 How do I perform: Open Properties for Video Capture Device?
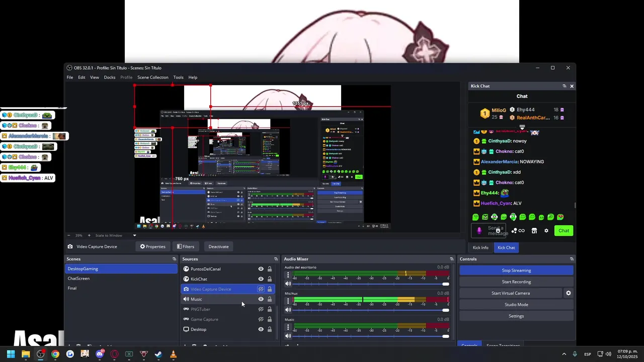[x=152, y=246]
